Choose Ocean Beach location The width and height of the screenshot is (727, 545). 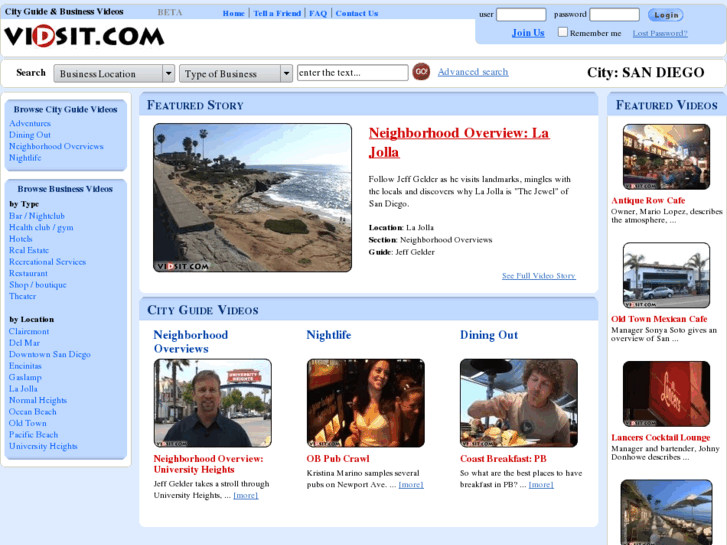pyautogui.click(x=32, y=411)
